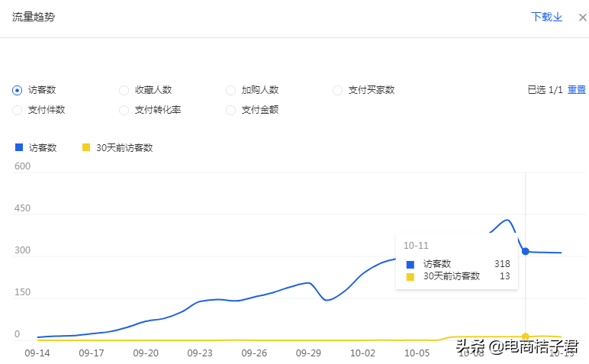The image size is (589, 364).
Task: Click the yellow data point on 10-11
Action: click(x=526, y=337)
